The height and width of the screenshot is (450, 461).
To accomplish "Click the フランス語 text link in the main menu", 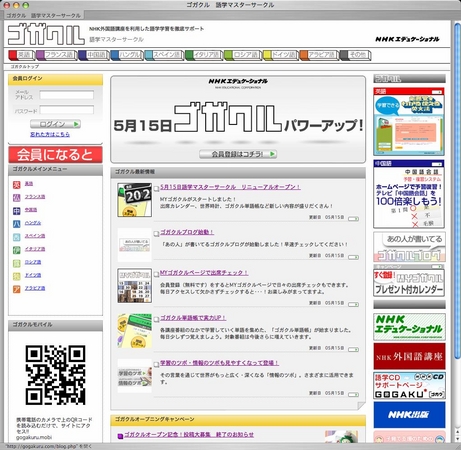I will tap(35, 197).
